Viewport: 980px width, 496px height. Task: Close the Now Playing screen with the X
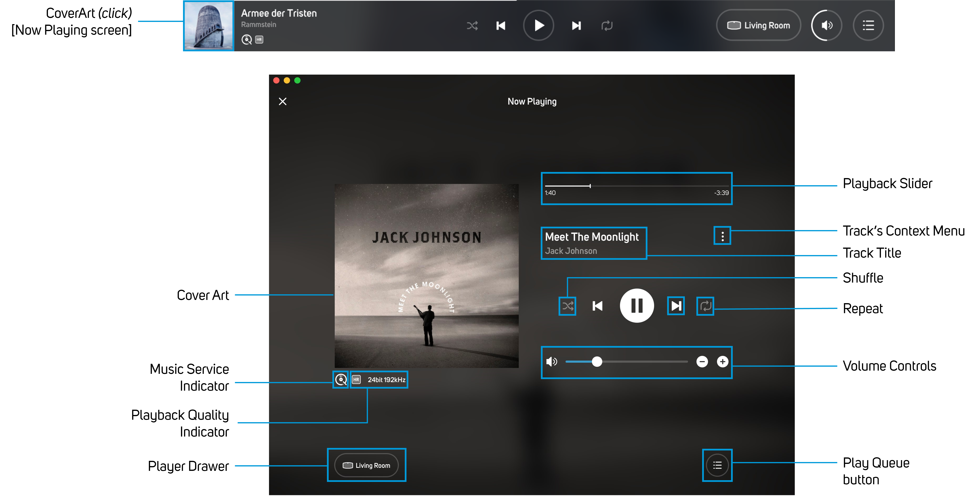(x=283, y=102)
